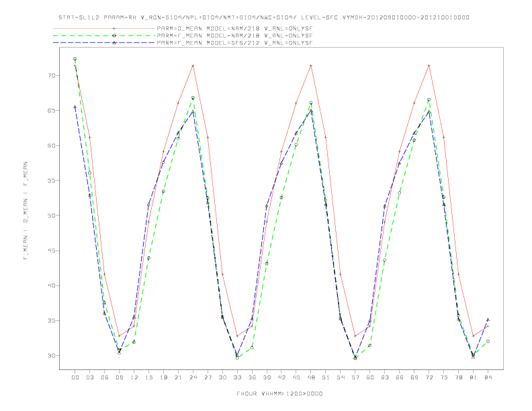Image resolution: width=532 pixels, height=411 pixels.
Task: Click the x-axis tick label 39
Action: [267, 377]
